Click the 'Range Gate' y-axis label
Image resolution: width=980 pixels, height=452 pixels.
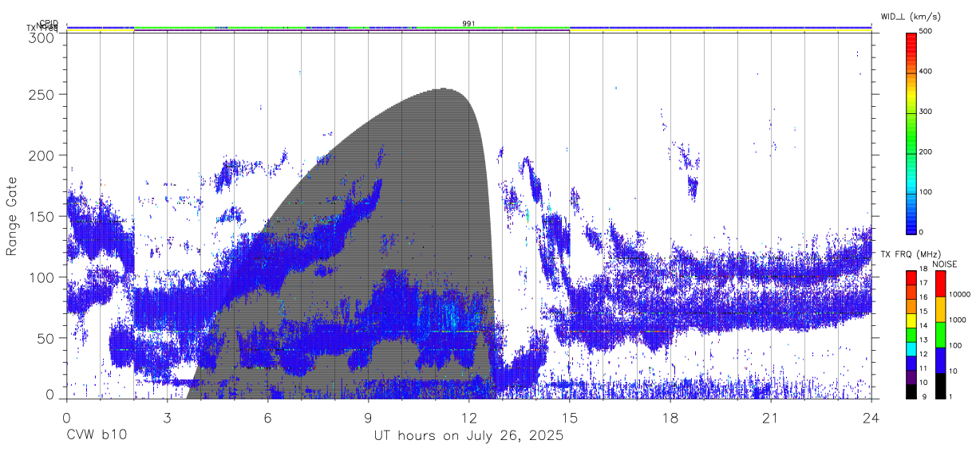(x=12, y=215)
